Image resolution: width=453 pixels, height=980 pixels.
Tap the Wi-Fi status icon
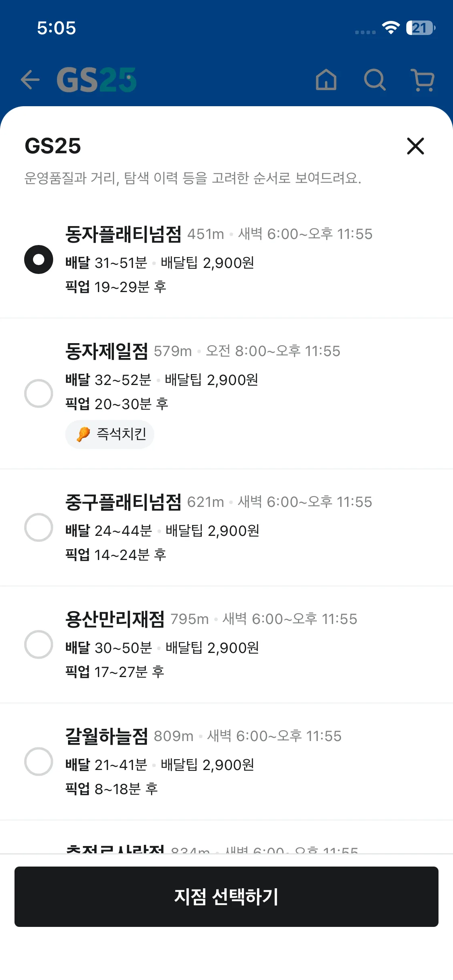[390, 28]
